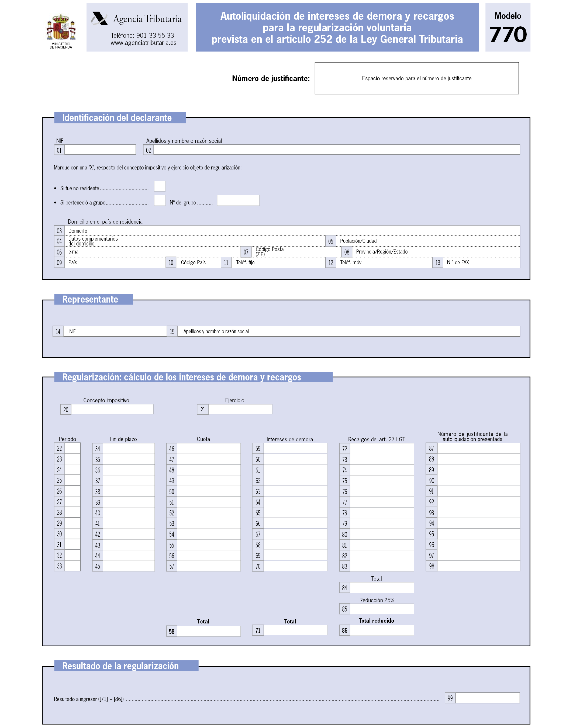
Task: Click the Población/Ciudad field 05
Action: click(x=428, y=241)
